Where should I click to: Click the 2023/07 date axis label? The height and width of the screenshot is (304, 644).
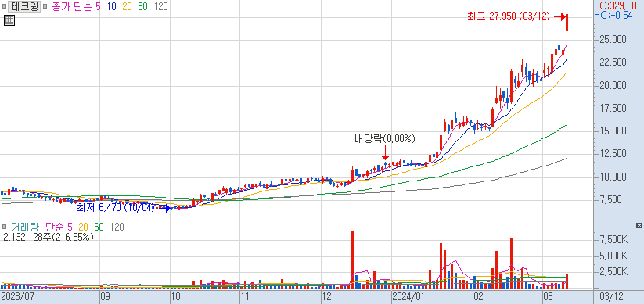point(17,296)
